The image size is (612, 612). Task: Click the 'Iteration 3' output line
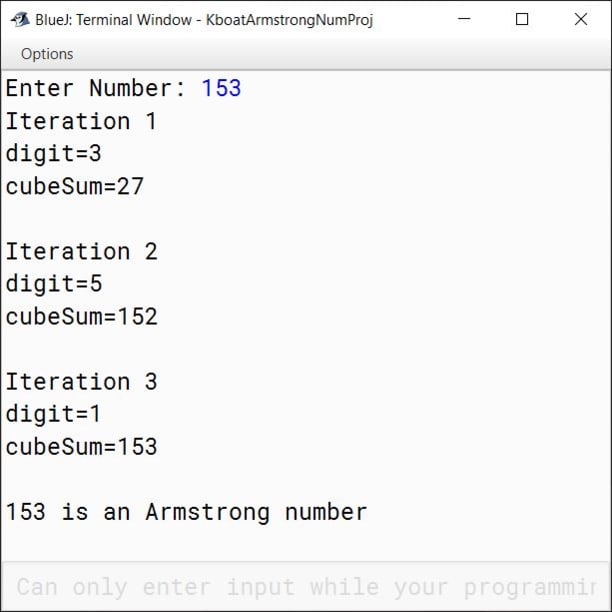pyautogui.click(x=81, y=381)
